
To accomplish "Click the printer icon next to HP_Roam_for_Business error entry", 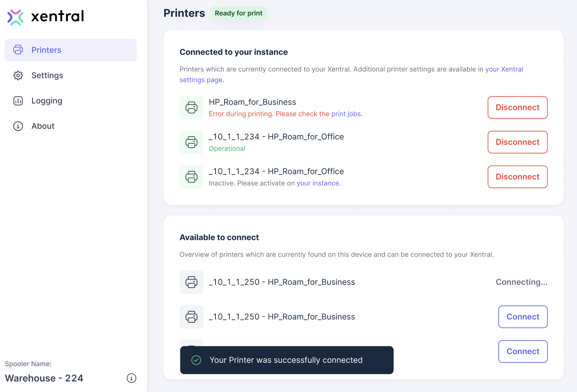I will coord(191,108).
